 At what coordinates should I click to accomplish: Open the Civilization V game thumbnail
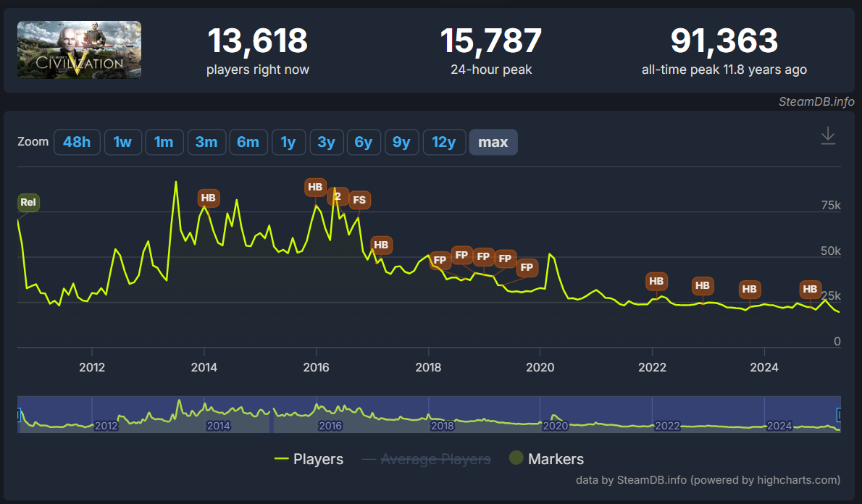(79, 50)
